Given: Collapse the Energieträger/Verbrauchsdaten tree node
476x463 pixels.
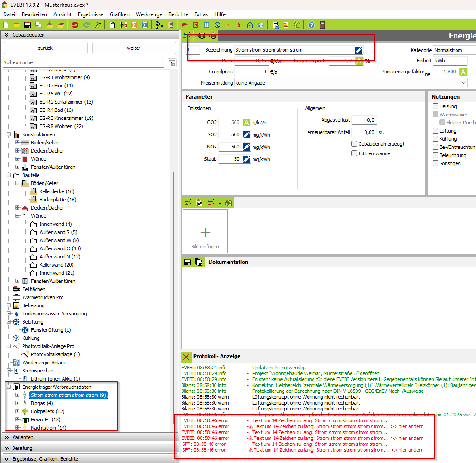Looking at the screenshot, I should pyautogui.click(x=9, y=387).
